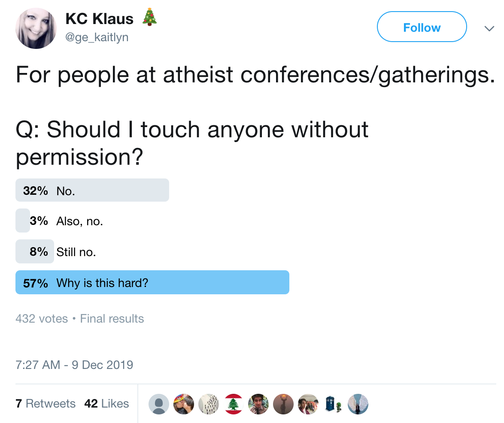Click the deer silhouette sunset avatar
Image resolution: width=504 pixels, height=423 pixels.
(x=283, y=404)
